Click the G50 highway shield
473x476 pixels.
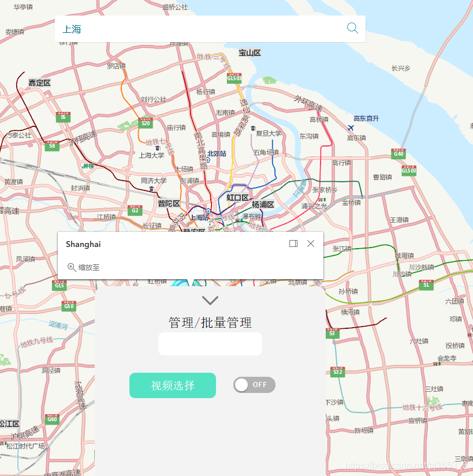(69, 306)
